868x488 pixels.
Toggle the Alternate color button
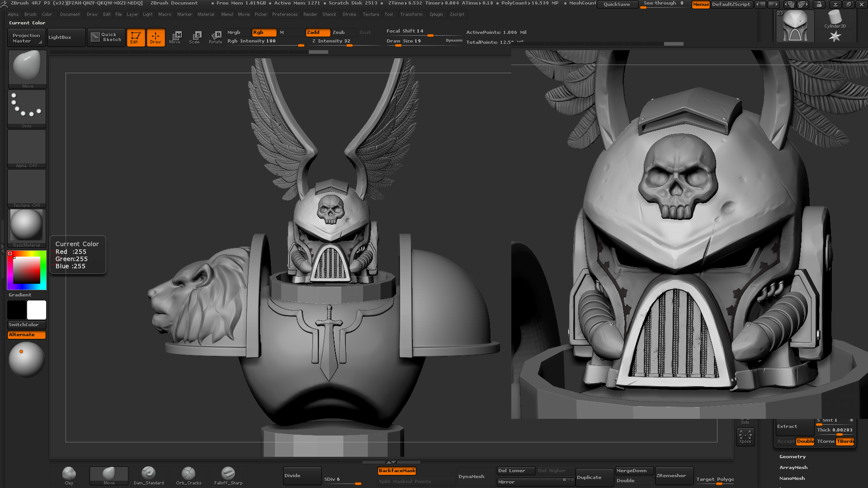[27, 335]
